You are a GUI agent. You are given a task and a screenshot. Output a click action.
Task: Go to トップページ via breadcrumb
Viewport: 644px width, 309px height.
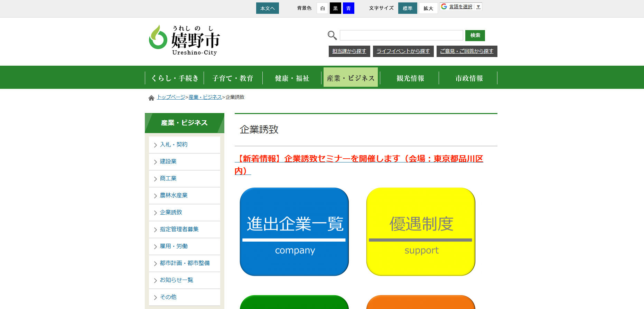[171, 97]
